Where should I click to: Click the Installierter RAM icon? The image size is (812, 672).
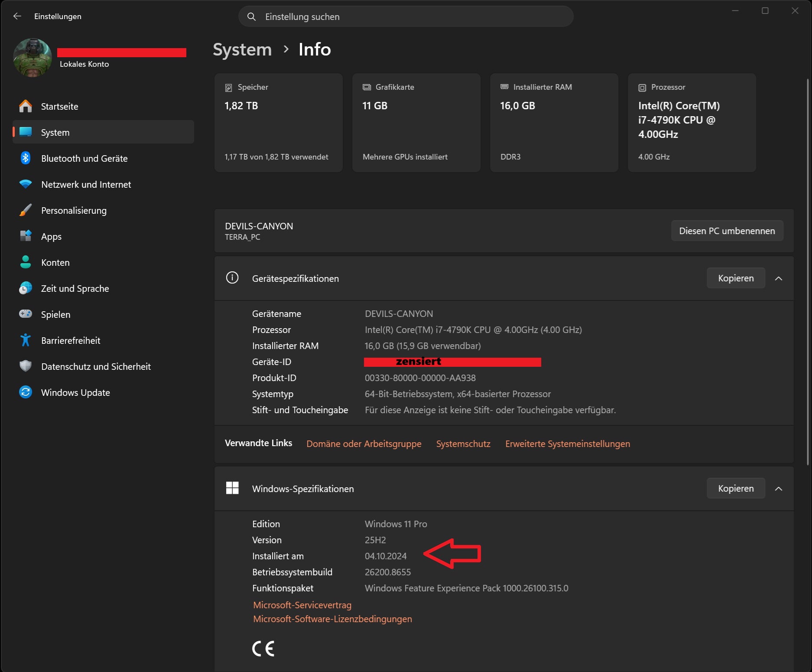504,87
